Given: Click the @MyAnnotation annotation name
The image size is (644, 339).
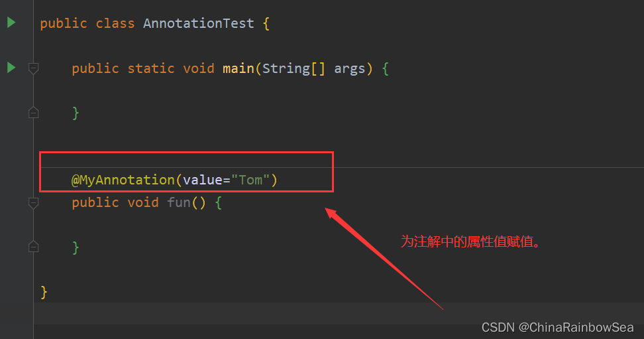Looking at the screenshot, I should pyautogui.click(x=122, y=180).
